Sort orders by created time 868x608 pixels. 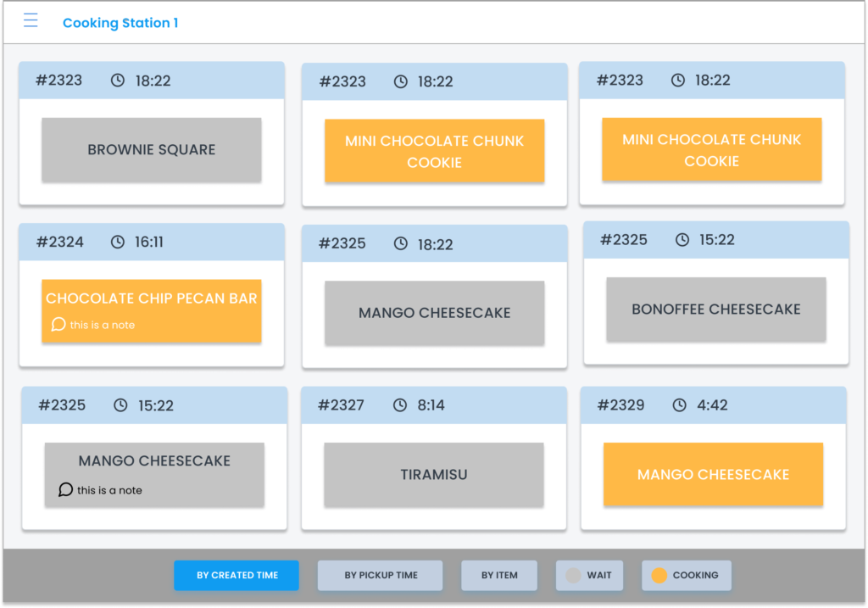[236, 575]
